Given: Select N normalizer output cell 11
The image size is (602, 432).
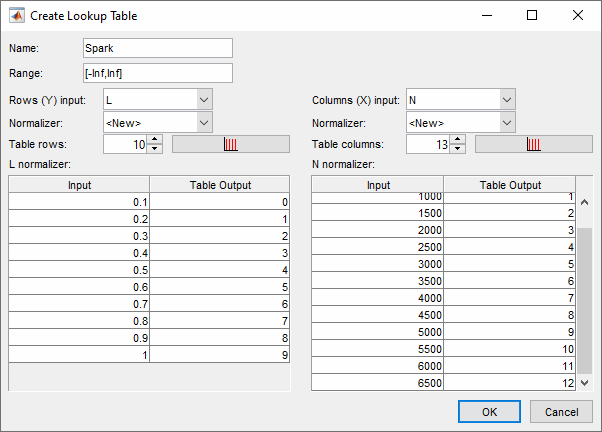Looking at the screenshot, I should [510, 365].
